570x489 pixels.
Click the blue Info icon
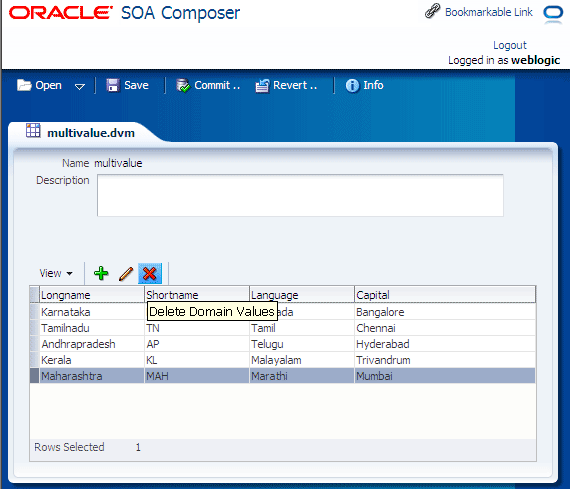352,86
